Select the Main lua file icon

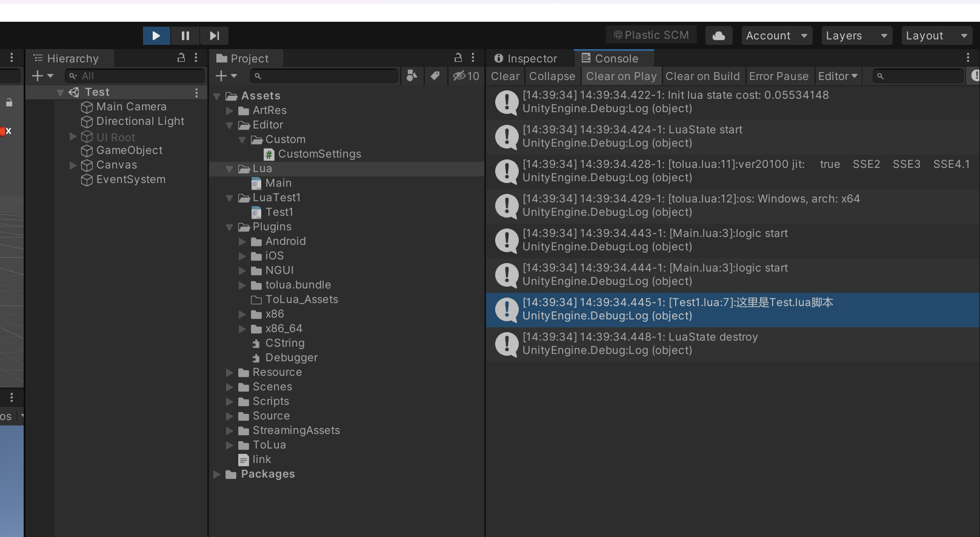[256, 183]
